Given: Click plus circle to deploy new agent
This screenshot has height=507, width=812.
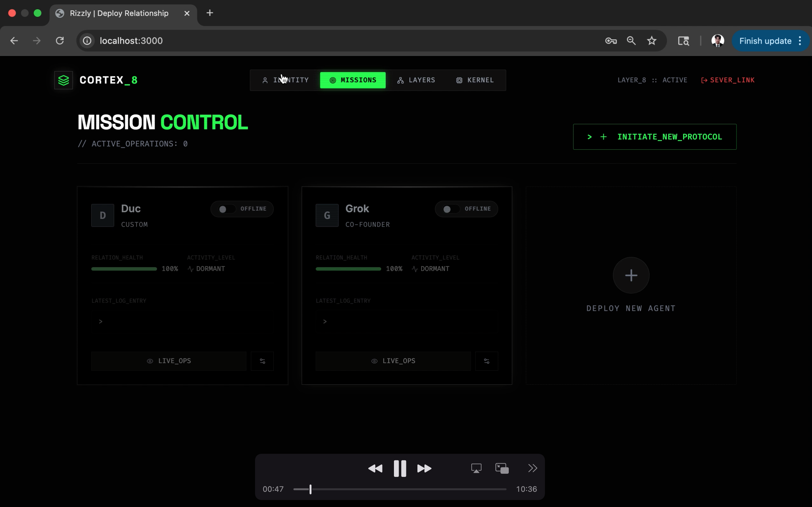Looking at the screenshot, I should point(631,275).
